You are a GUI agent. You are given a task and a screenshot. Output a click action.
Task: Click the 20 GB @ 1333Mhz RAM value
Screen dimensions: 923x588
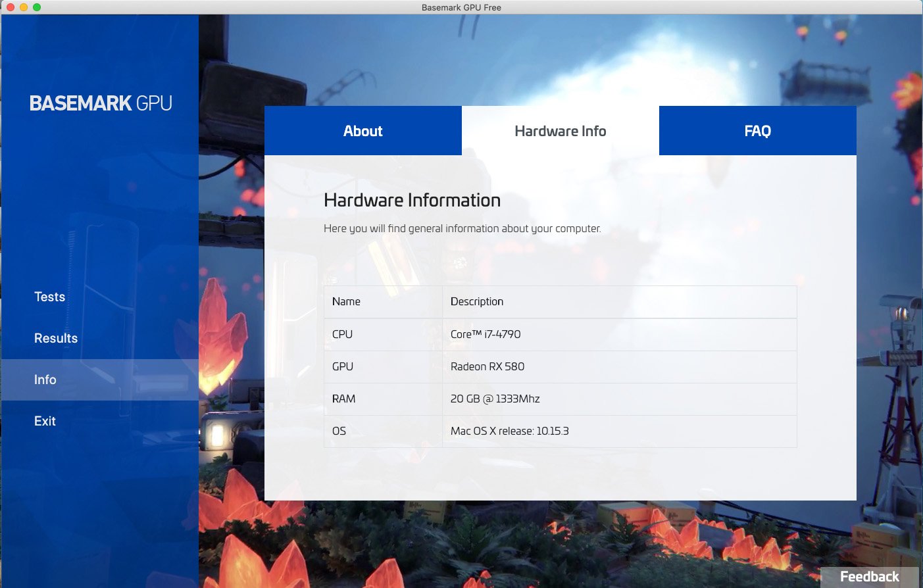[x=495, y=399]
